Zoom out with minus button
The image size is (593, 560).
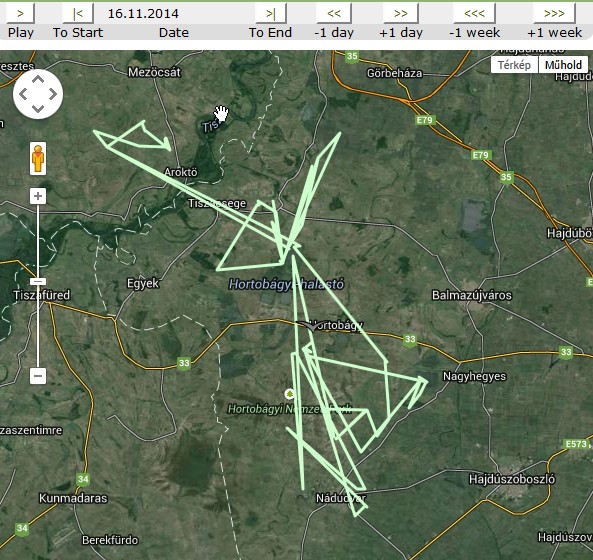point(38,376)
